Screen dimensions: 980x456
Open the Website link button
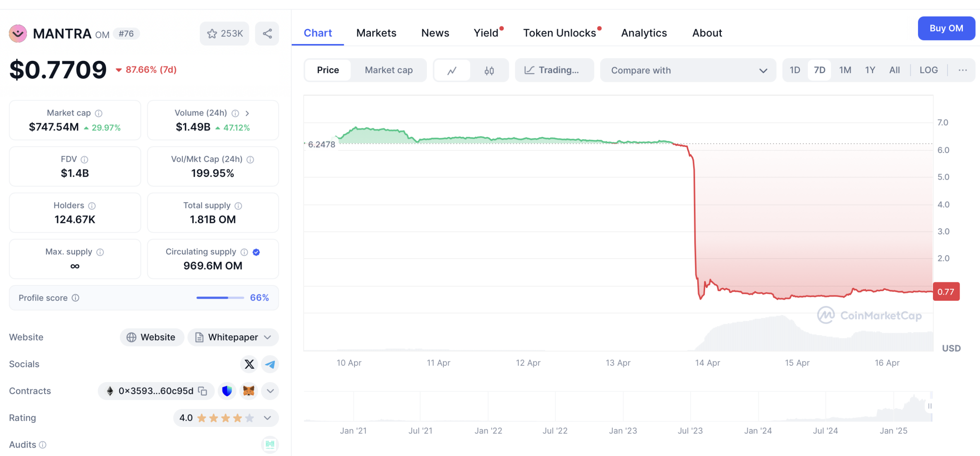point(152,337)
